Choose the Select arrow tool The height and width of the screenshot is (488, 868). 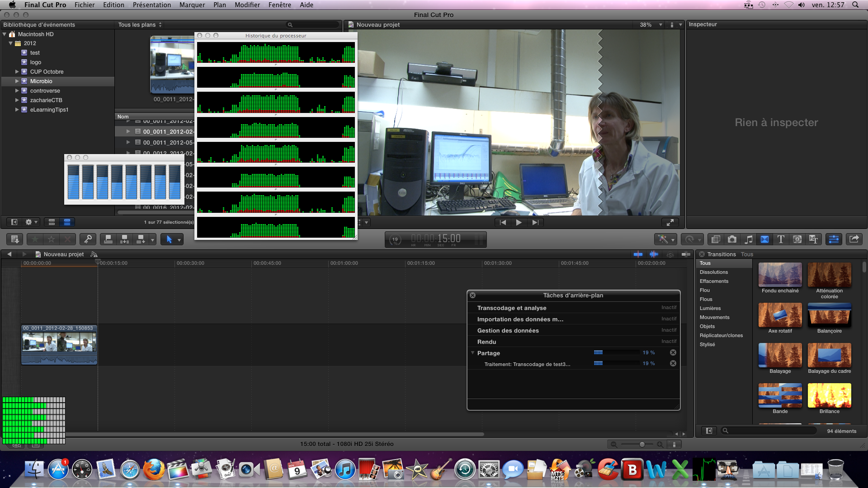tap(169, 239)
